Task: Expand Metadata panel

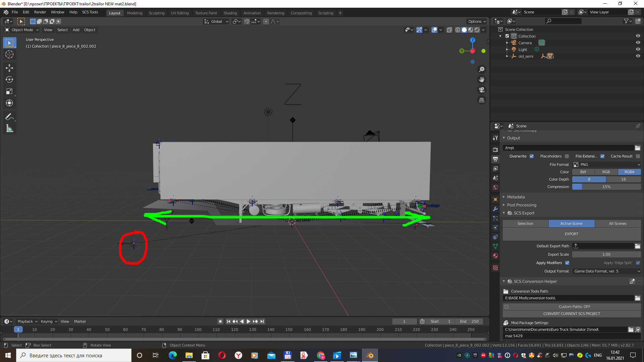Action: (x=516, y=197)
